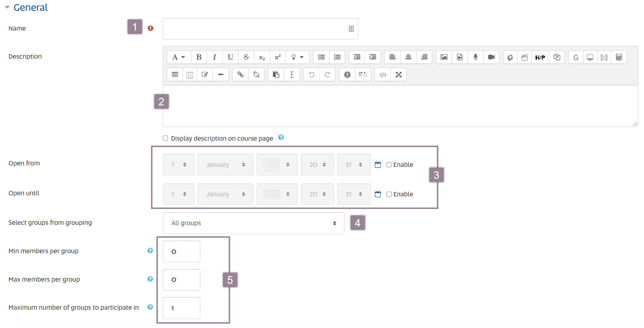Apply italic styling to description text
644x328 pixels.
(x=215, y=57)
